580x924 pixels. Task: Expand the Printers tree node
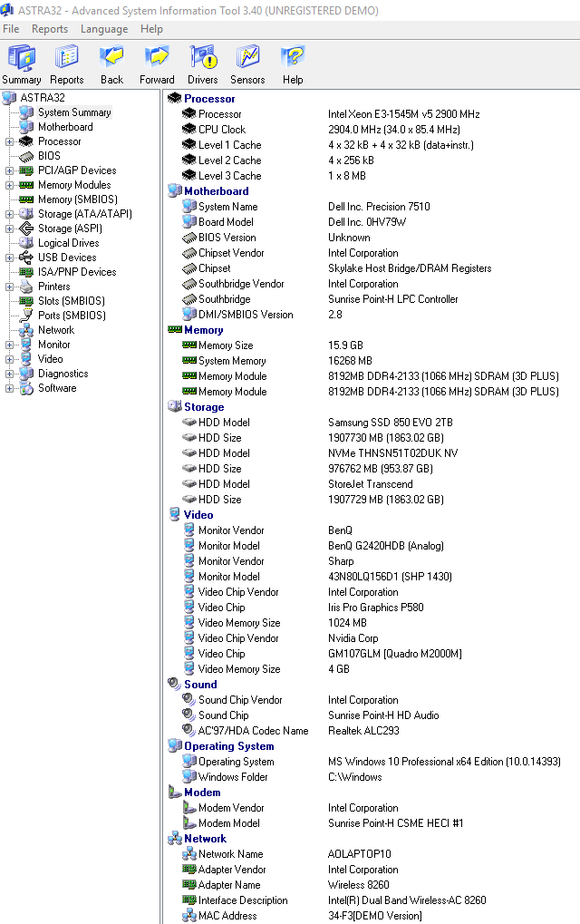pos(9,287)
